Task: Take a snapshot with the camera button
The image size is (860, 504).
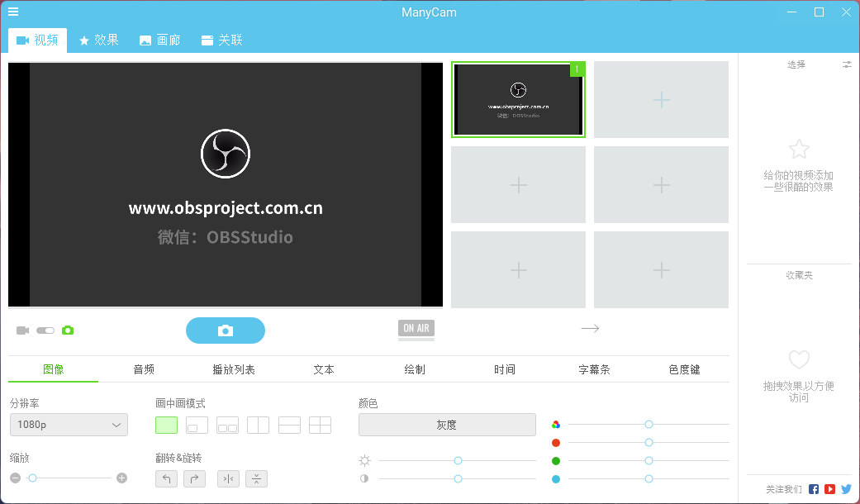Action: point(225,330)
